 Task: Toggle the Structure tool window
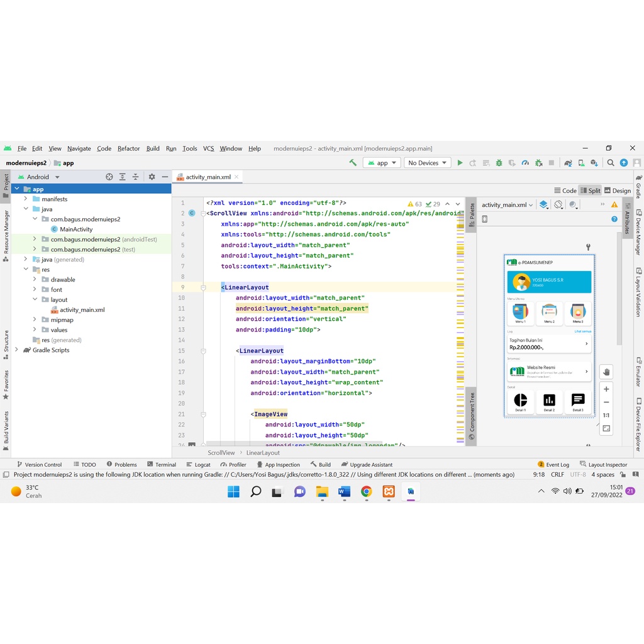click(6, 345)
